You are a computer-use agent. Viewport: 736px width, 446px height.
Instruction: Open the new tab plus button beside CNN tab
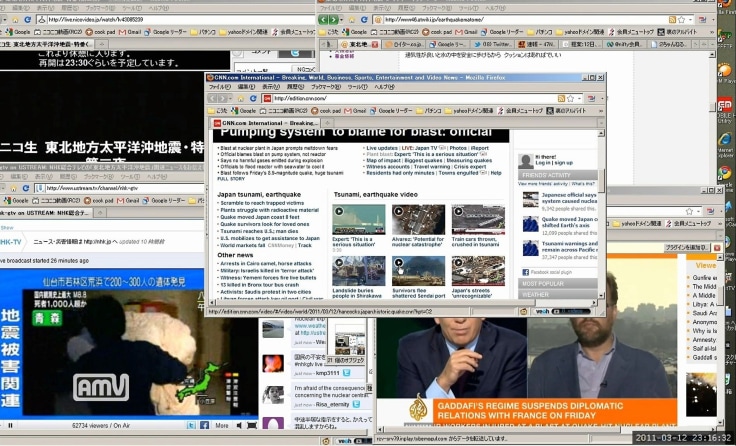[329, 123]
